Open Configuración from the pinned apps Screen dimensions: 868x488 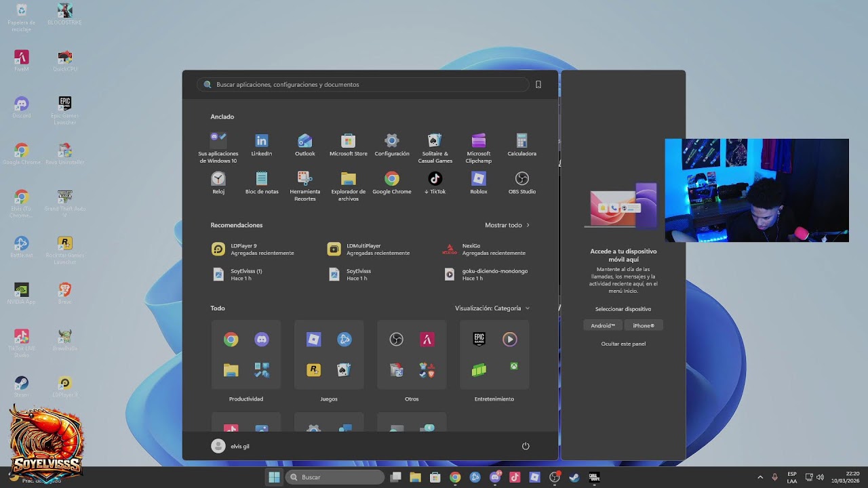coord(392,145)
